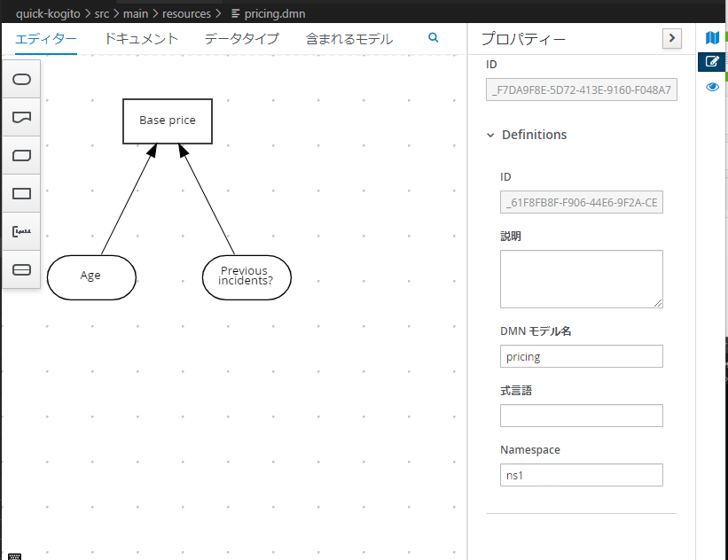728x560 pixels.
Task: Open the search magnifier icon
Action: [x=434, y=37]
